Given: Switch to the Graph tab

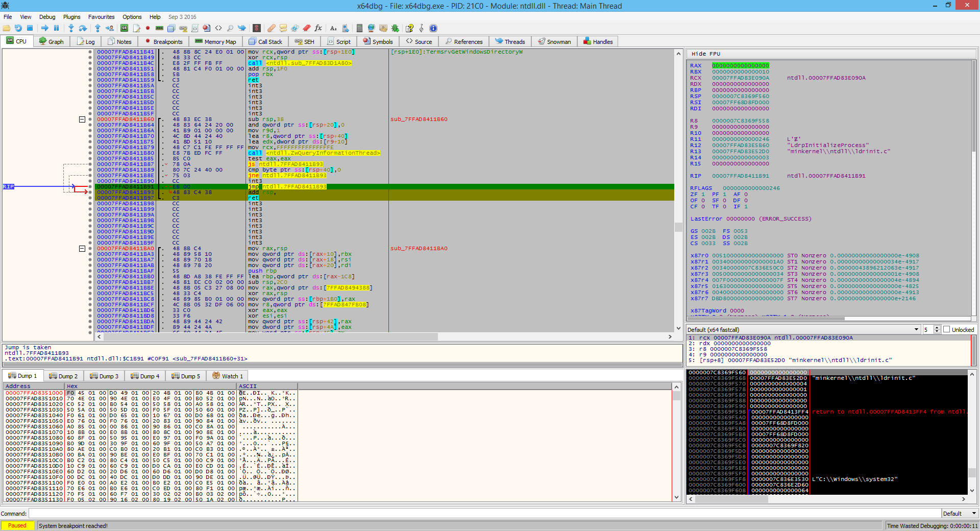Looking at the screenshot, I should click(x=52, y=41).
